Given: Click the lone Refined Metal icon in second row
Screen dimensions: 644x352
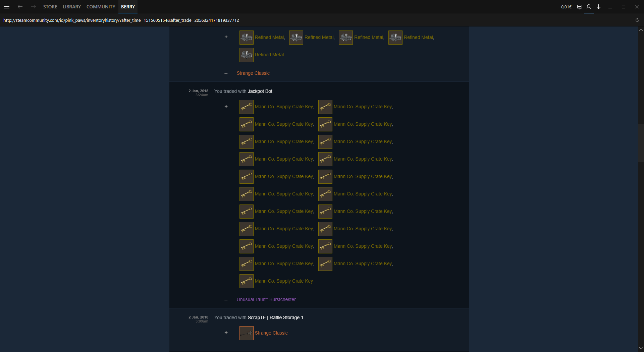Looking at the screenshot, I should (246, 55).
